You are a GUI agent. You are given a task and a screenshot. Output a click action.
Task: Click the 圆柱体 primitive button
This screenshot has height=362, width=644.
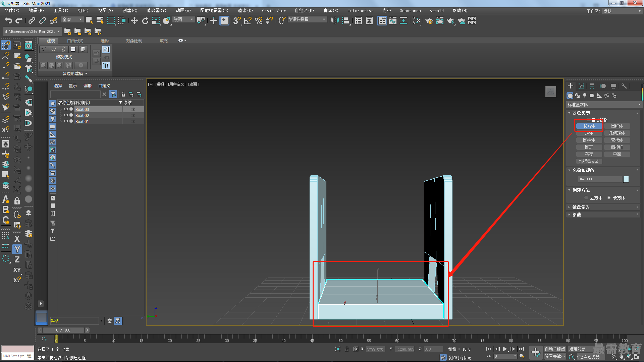(x=589, y=140)
